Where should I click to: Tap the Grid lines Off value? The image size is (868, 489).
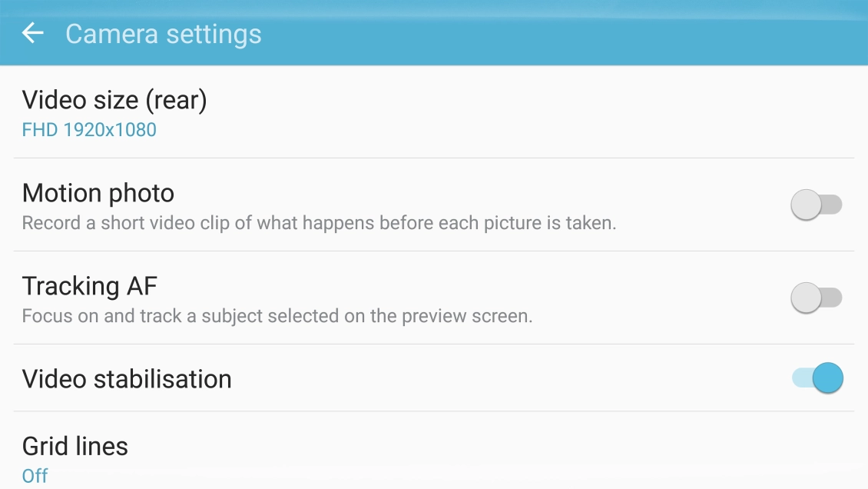pyautogui.click(x=35, y=476)
